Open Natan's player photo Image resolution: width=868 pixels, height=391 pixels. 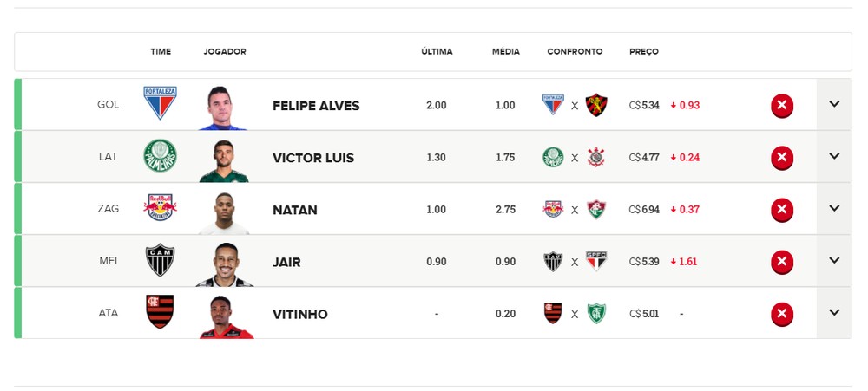pyautogui.click(x=224, y=213)
